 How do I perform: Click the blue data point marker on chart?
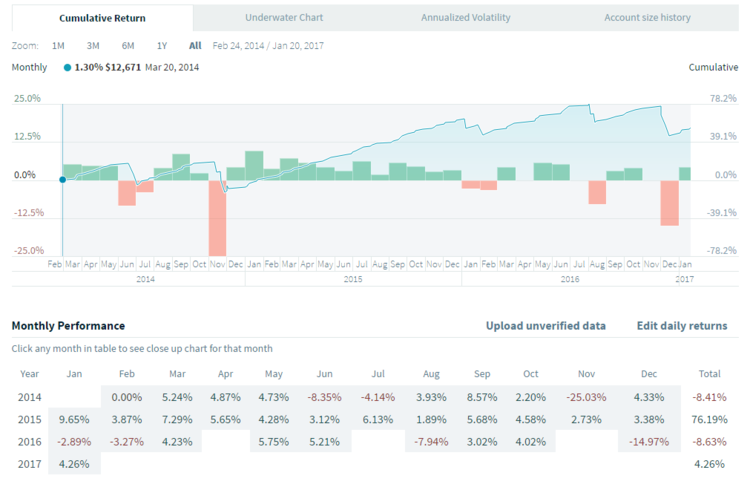(62, 180)
